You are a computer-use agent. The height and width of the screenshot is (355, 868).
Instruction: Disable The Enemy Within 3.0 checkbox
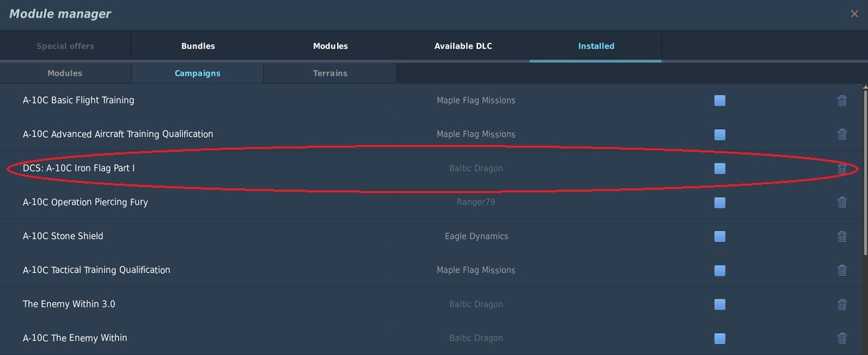tap(719, 304)
